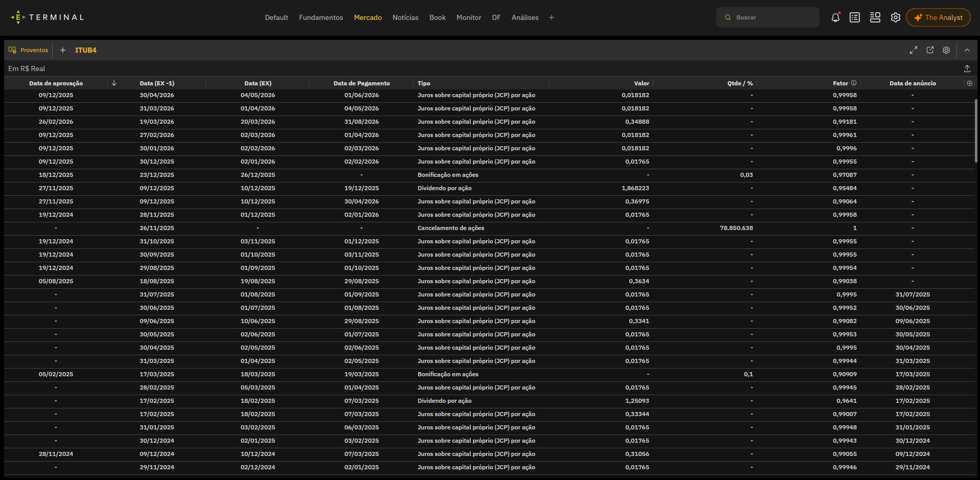
Task: Click the 78.850.638 quantity cell
Action: 736,228
